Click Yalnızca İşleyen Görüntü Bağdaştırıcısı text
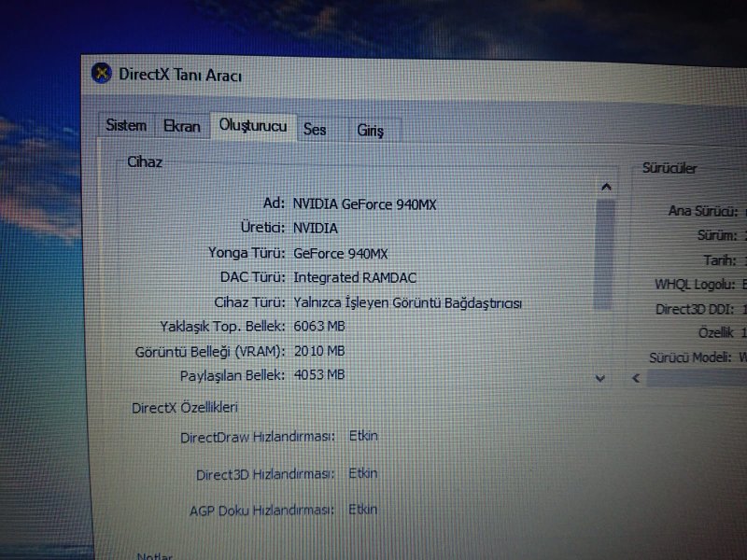This screenshot has width=747, height=560. point(407,302)
